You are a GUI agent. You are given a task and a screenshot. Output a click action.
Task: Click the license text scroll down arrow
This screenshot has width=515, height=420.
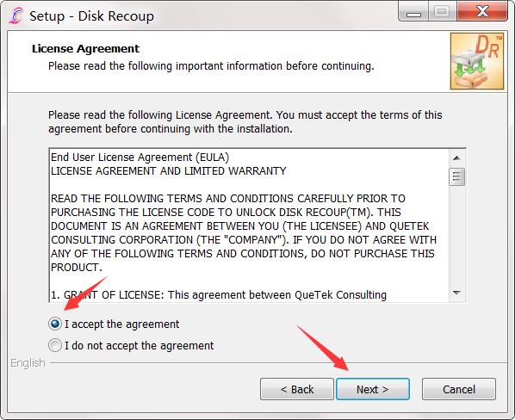pos(456,293)
